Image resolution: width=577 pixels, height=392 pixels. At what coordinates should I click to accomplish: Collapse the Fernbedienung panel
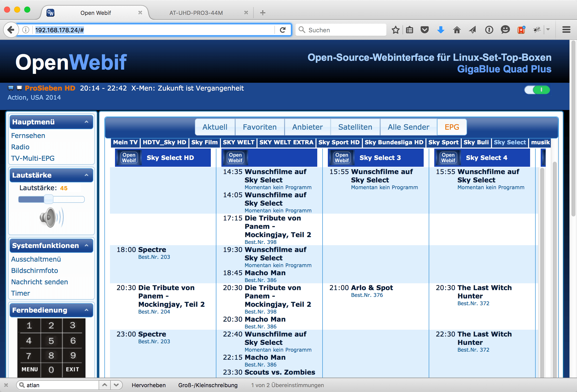86,310
